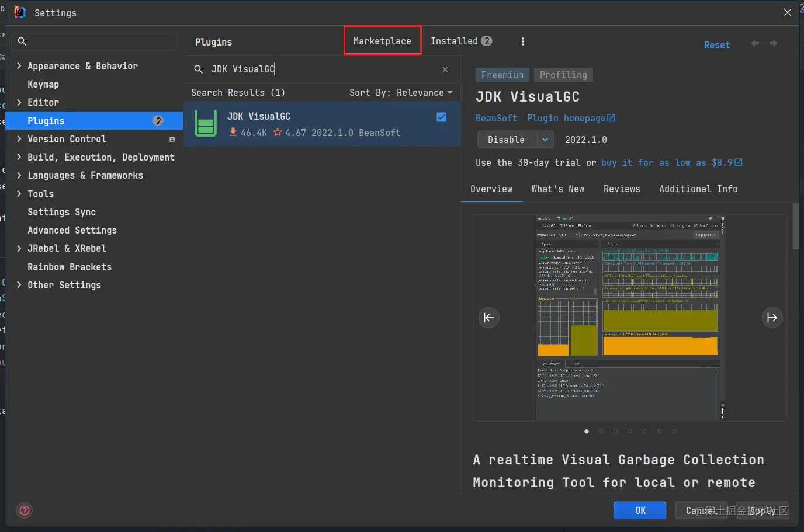Viewport: 804px width, 532px height.
Task: Close the Settings dialog window
Action: 788,12
